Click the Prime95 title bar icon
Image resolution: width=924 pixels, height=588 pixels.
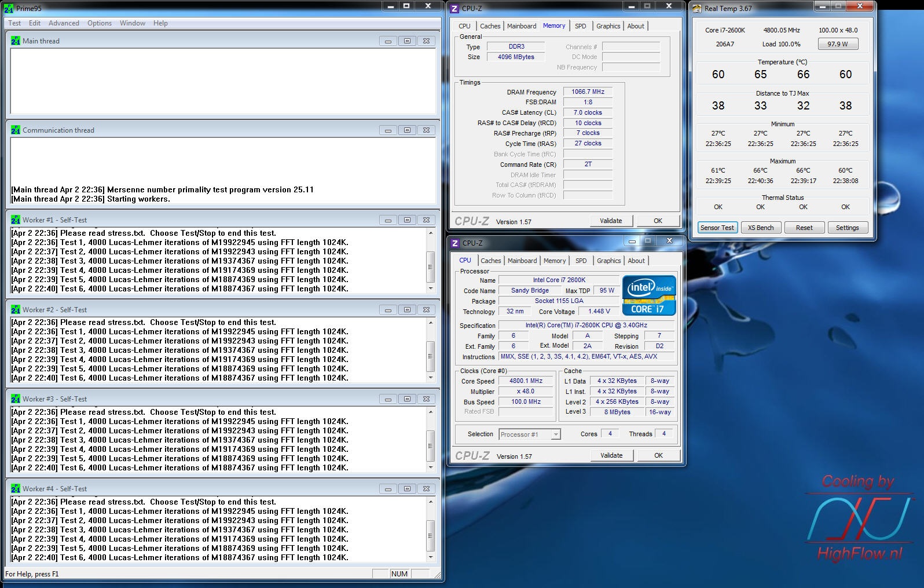point(9,9)
